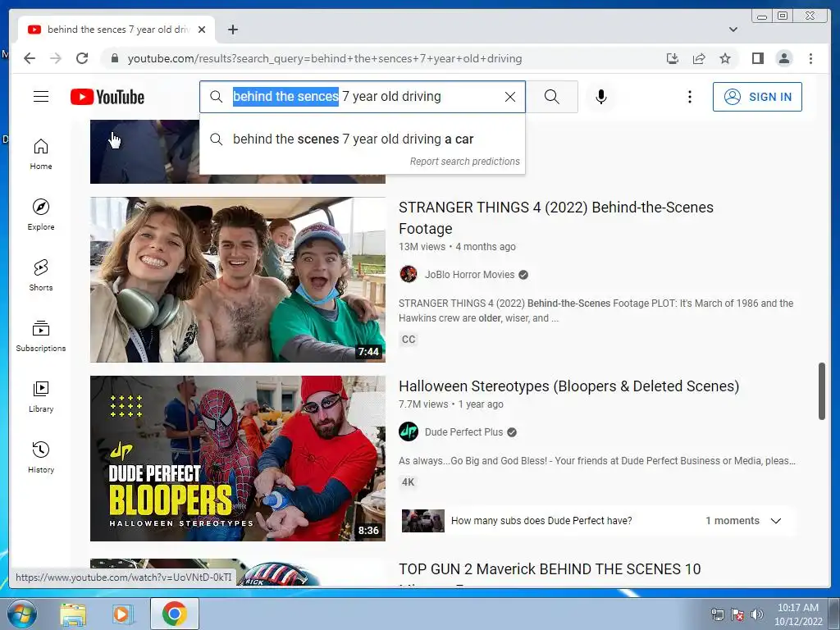
Task: Visit Dude Perfect Plus channel name
Action: click(464, 432)
